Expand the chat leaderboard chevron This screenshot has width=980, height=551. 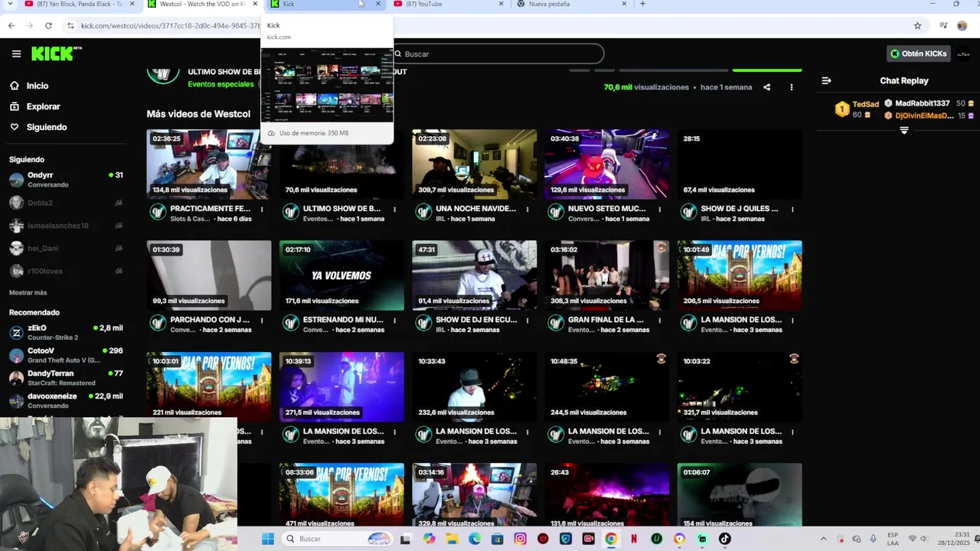pyautogui.click(x=904, y=130)
